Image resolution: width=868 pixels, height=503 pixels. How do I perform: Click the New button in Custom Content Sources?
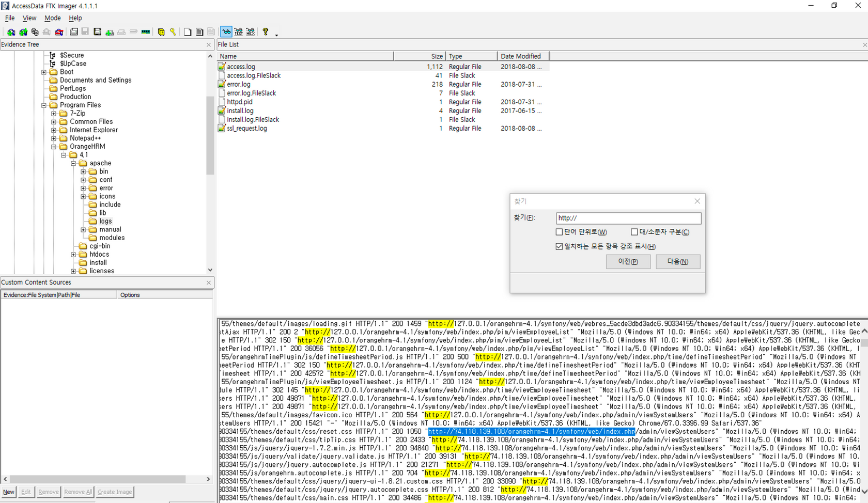[9, 492]
